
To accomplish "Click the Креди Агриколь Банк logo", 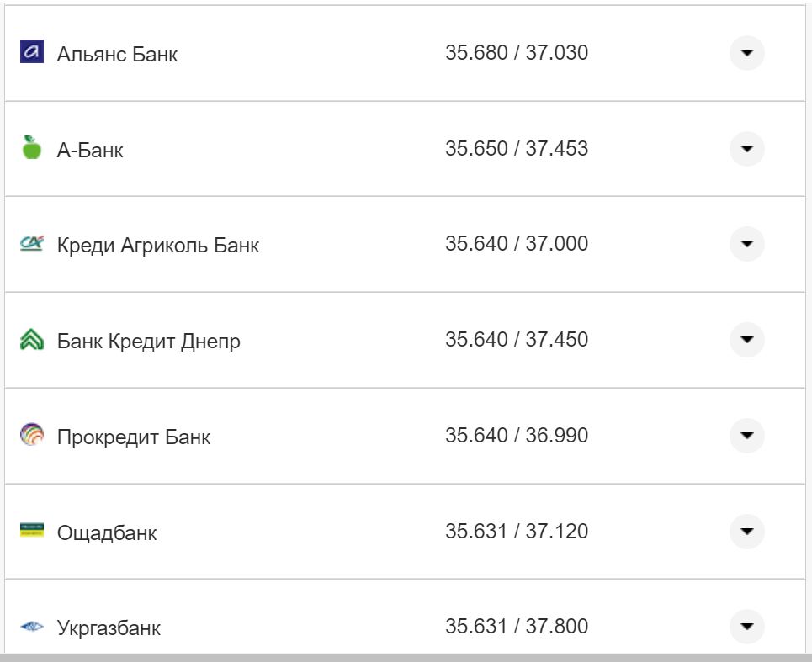I will pos(30,242).
